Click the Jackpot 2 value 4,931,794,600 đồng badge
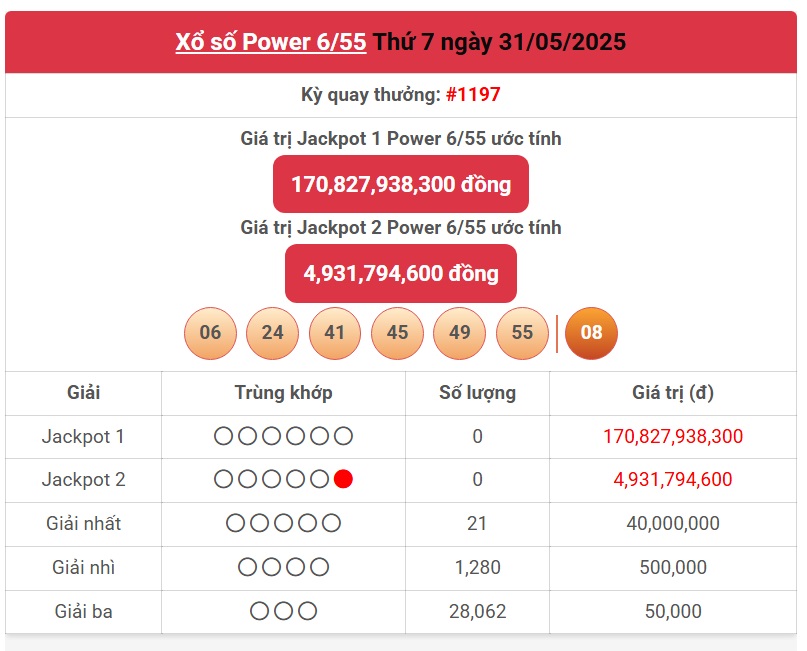The image size is (807, 651). click(401, 273)
